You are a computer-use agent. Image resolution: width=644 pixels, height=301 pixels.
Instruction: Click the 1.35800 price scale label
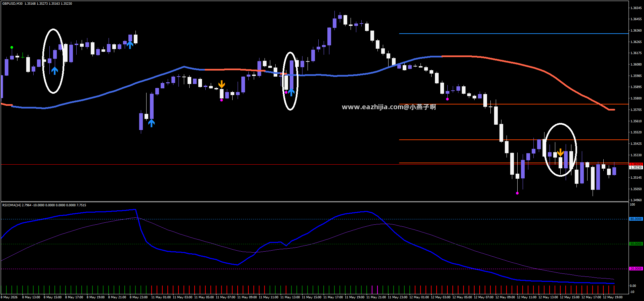(636, 98)
